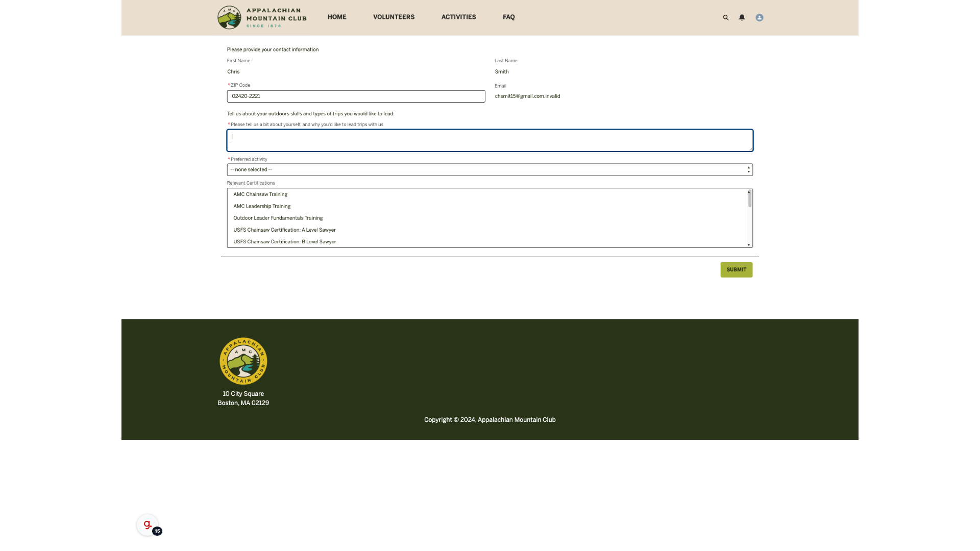Click the certifications list scroll down arrow
980x551 pixels.
(749, 245)
